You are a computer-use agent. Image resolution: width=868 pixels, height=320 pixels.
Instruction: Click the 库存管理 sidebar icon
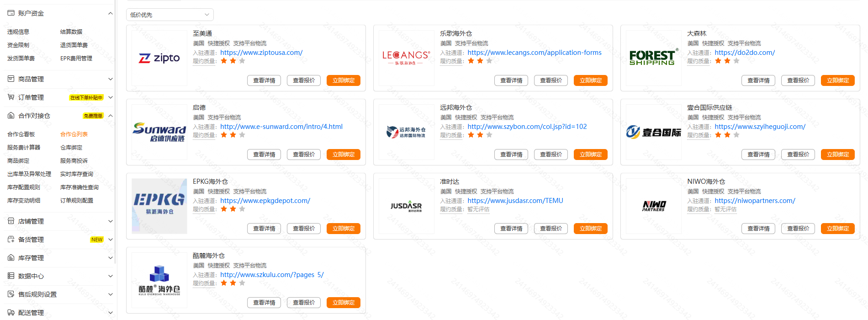[11, 258]
